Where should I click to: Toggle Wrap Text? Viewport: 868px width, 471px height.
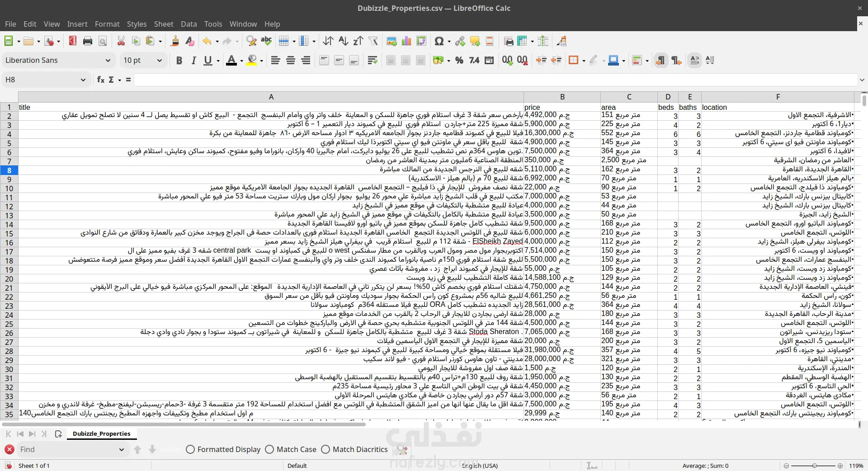pos(373,60)
